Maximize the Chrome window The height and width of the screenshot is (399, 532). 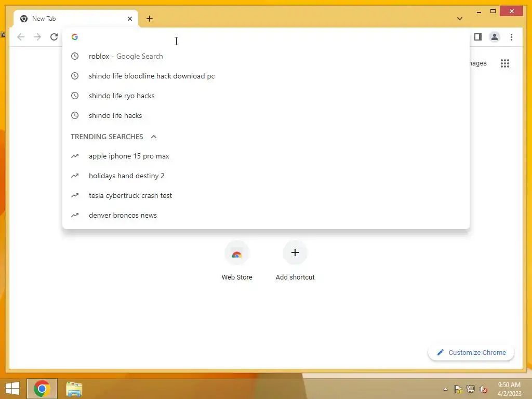(x=493, y=11)
